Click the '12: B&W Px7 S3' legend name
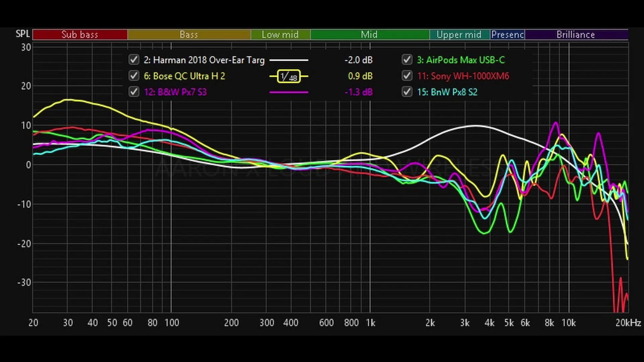The height and width of the screenshot is (362, 644). click(x=176, y=92)
